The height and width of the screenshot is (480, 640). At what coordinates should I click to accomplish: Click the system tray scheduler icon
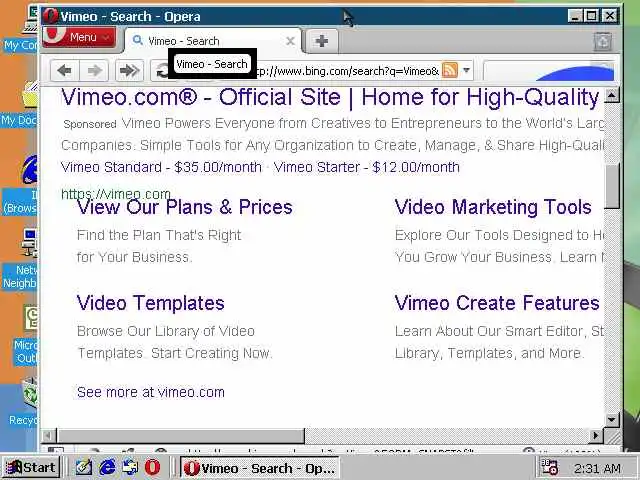[x=549, y=468]
